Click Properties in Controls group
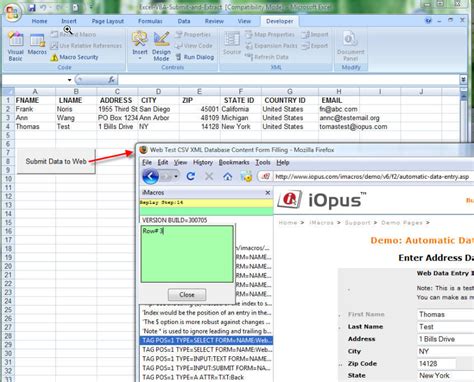This screenshot has height=382, width=474. [x=193, y=34]
